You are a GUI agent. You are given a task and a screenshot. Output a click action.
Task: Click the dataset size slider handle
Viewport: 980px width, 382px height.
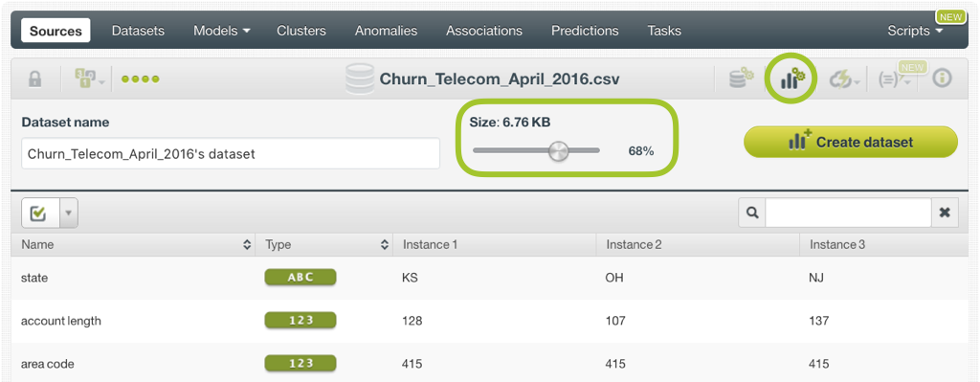click(x=558, y=150)
